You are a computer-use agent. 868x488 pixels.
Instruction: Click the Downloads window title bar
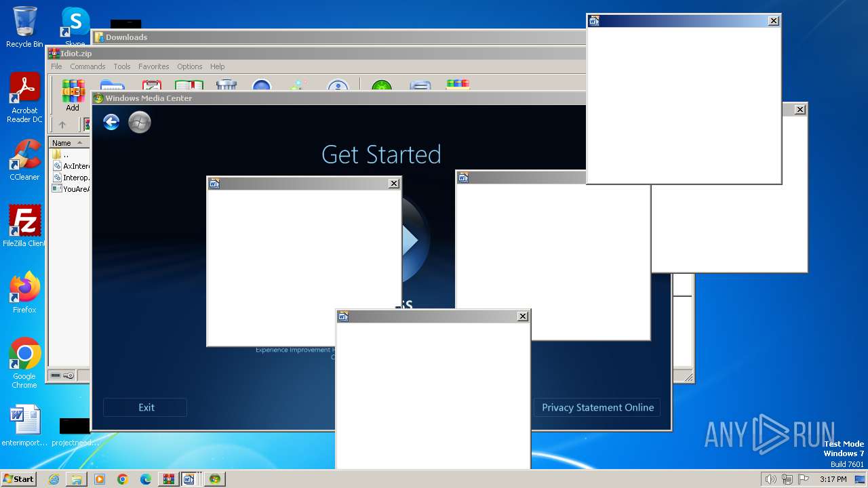point(339,37)
